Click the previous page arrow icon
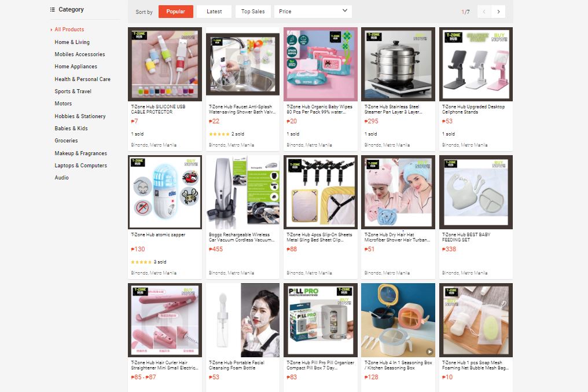 point(484,12)
